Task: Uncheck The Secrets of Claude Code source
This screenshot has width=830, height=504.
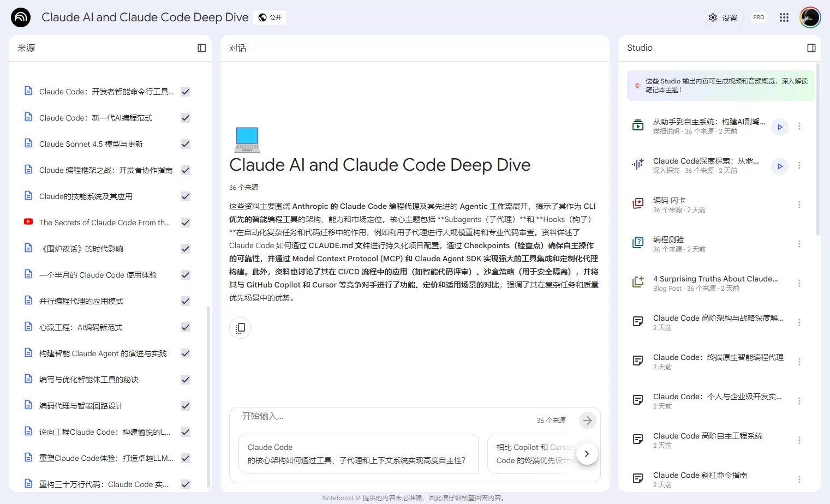Action: coord(186,223)
